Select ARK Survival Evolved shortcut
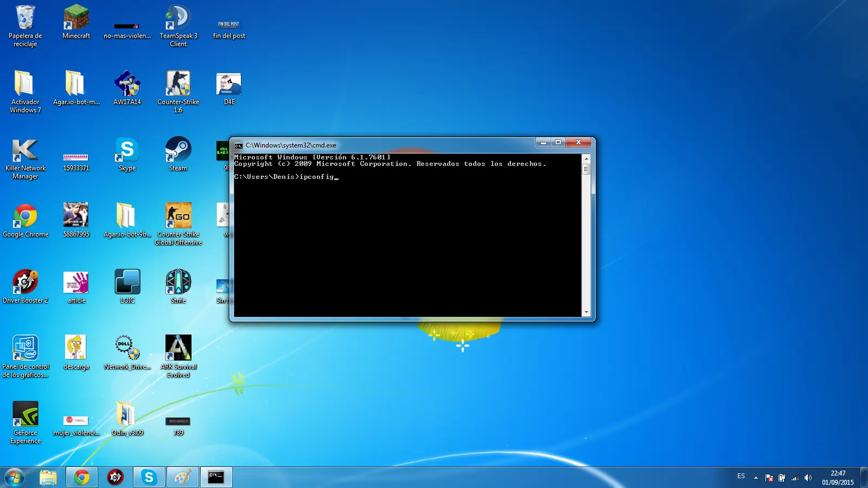Image resolution: width=868 pixels, height=488 pixels. (178, 356)
